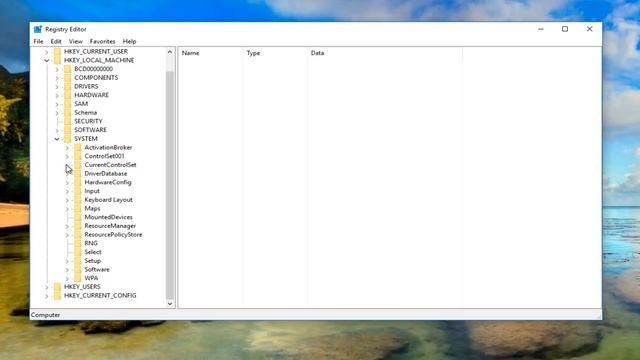This screenshot has width=640, height=360.
Task: Expand the SOFTWARE key arrow under HKEY_LOCAL_MACHINE
Action: click(57, 130)
